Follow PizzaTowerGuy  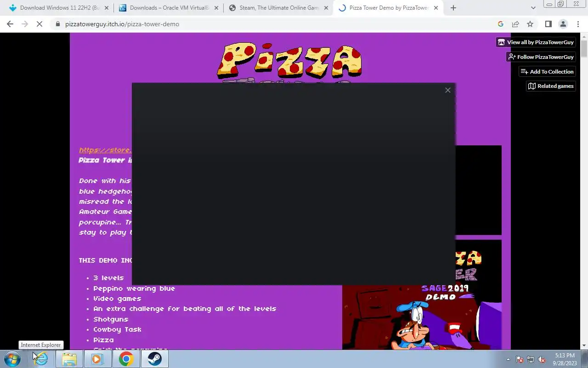coord(541,57)
